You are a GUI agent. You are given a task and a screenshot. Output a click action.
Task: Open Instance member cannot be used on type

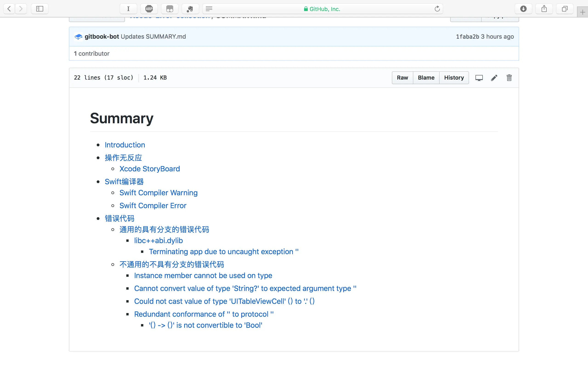tap(203, 276)
